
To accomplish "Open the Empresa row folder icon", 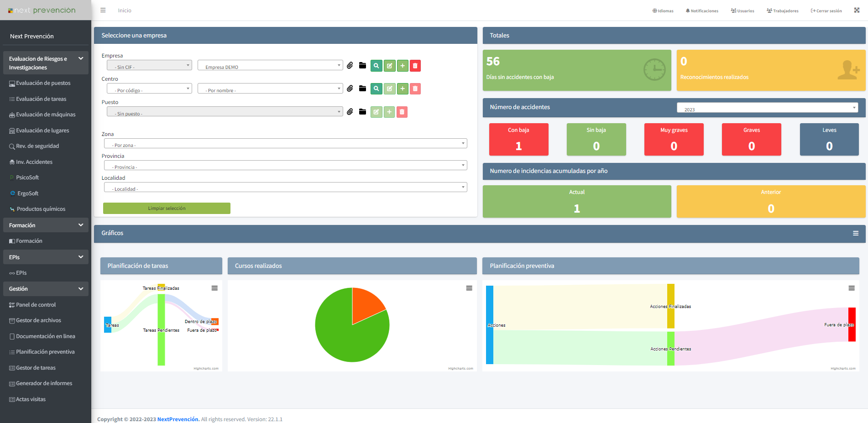I will 363,66.
